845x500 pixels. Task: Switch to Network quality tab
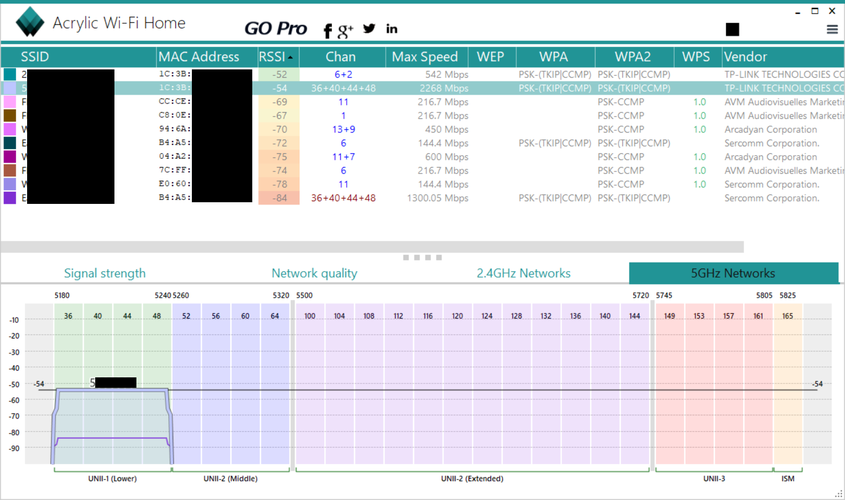pyautogui.click(x=314, y=273)
